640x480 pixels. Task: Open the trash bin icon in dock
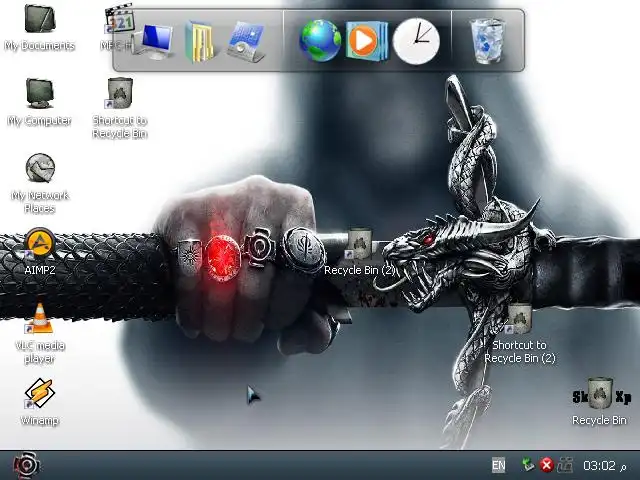click(x=487, y=41)
